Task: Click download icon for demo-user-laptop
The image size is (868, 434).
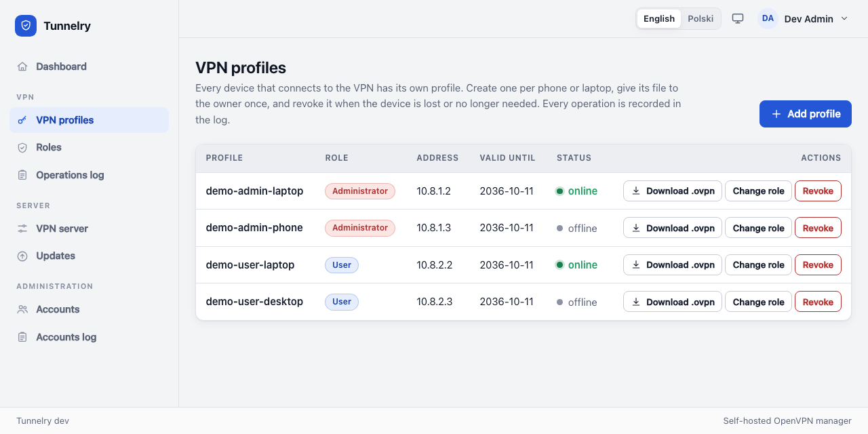Action: click(636, 264)
